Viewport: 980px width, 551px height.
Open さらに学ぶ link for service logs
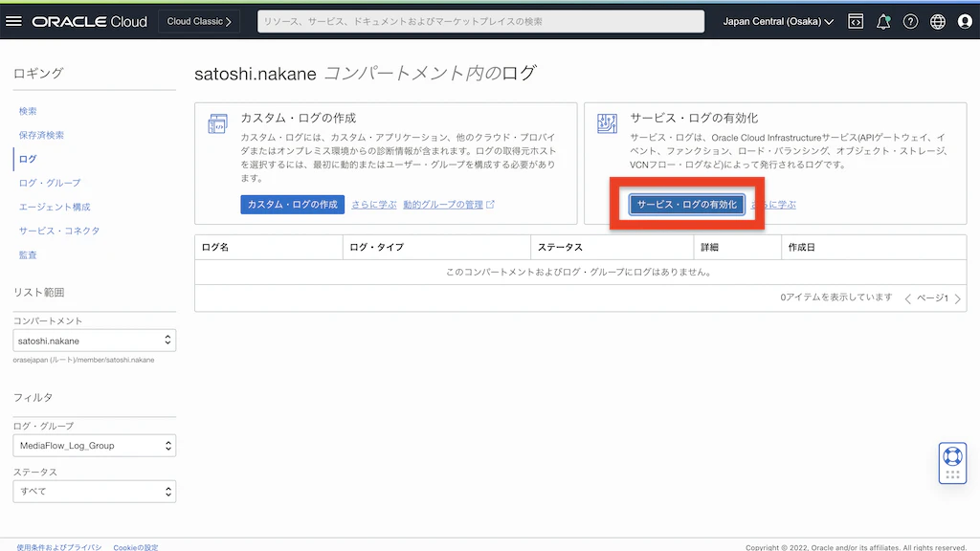[x=773, y=205]
